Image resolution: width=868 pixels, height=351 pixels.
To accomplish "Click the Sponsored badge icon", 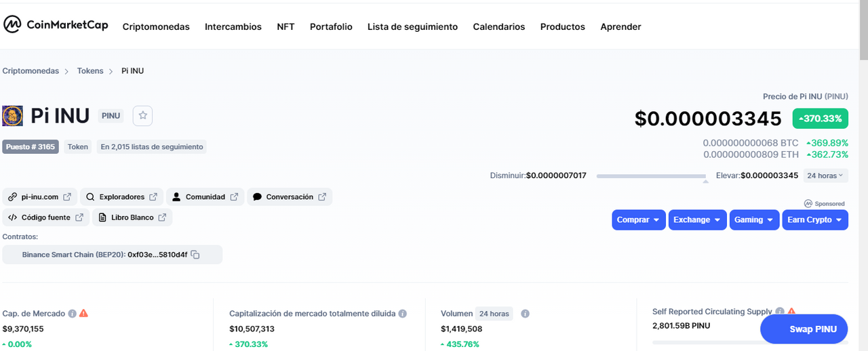I will tap(808, 203).
